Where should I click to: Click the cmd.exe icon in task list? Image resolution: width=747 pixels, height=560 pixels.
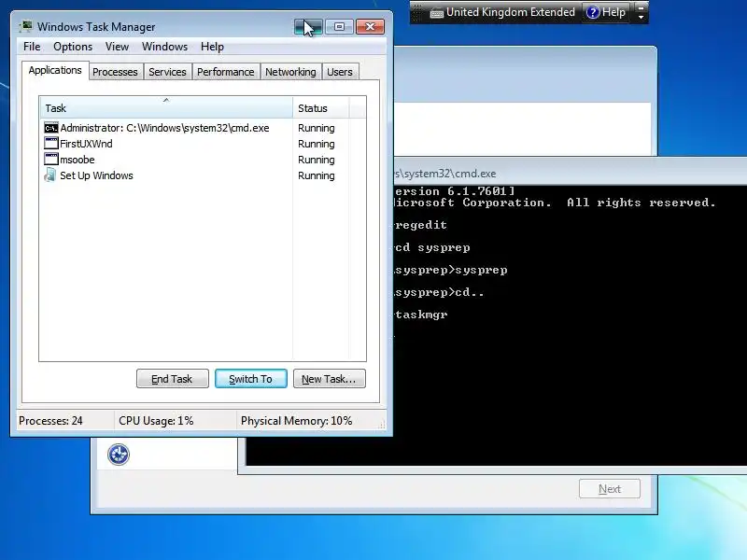pos(51,128)
